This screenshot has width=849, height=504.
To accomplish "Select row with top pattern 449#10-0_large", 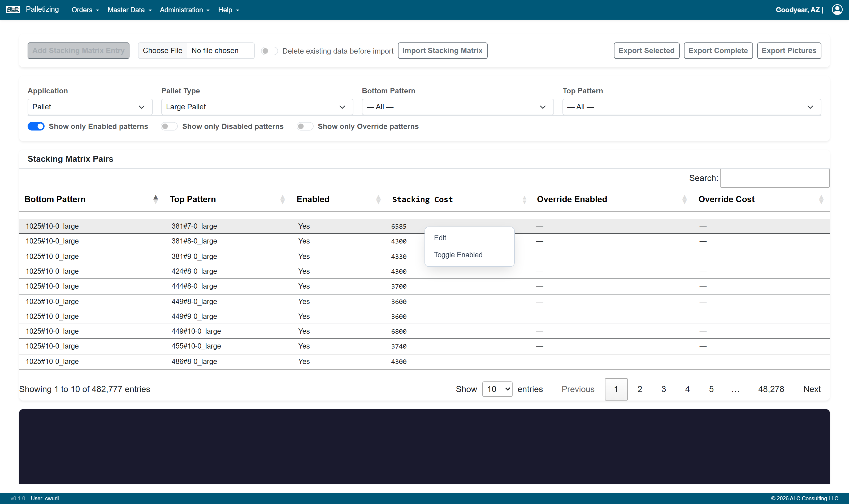I will [x=424, y=332].
